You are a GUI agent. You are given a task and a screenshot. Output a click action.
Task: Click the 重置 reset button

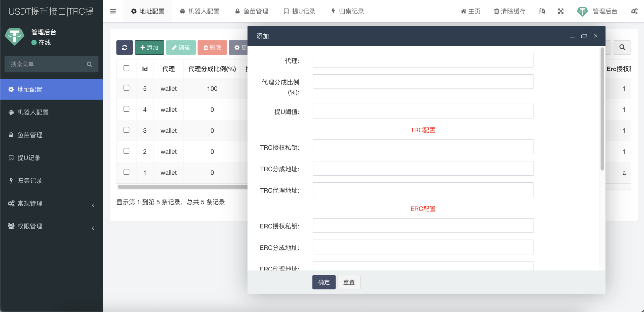(x=349, y=282)
